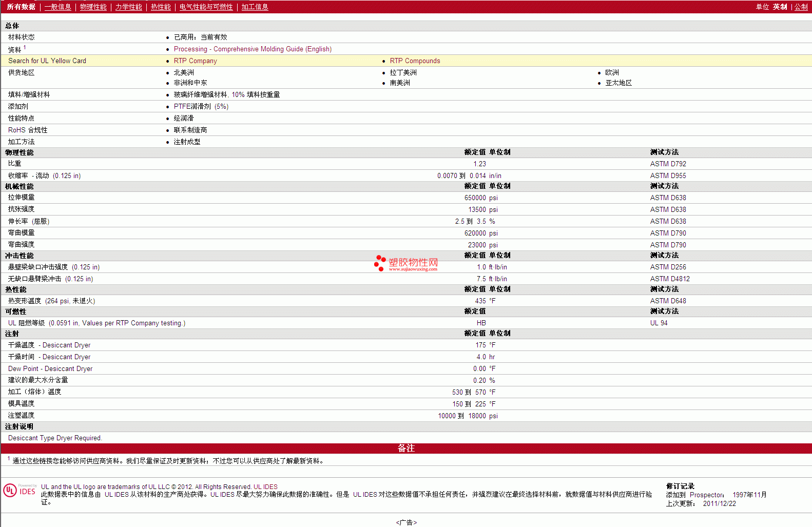Viewport: 812px width, 527px height.
Task: Click the footnote 1 superscript beside 资料
Action: (25, 48)
